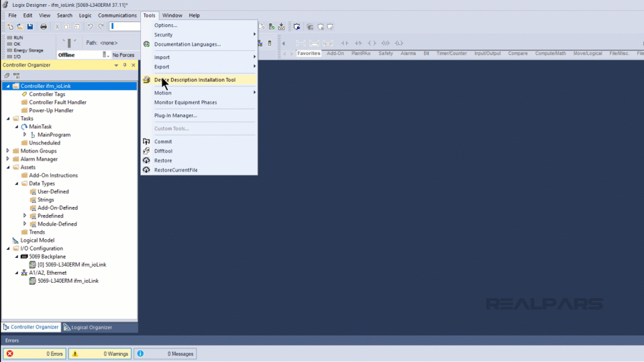
Task: Choose Plug-In Manager from Tools menu
Action: (x=199, y=116)
